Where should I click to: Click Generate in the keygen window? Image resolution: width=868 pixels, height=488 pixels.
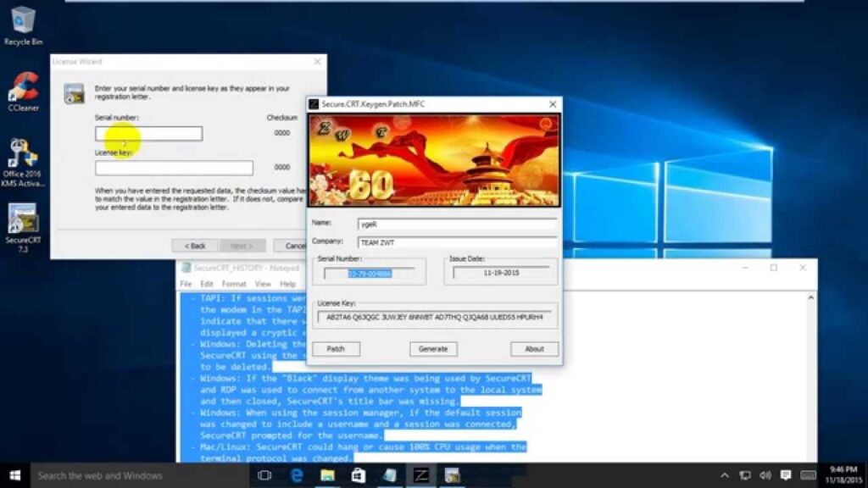click(x=433, y=349)
